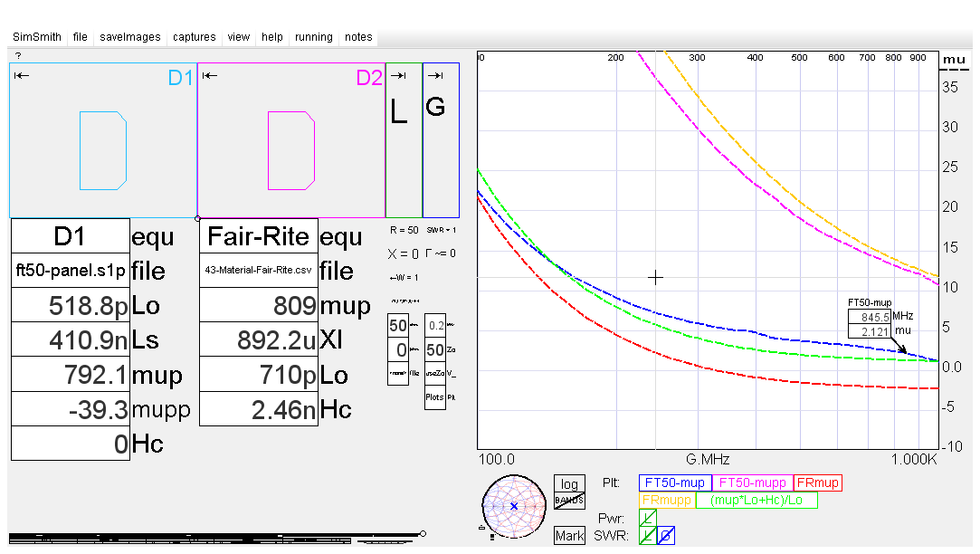This screenshot has width=980, height=554.
Task: Open the captures menu
Action: click(195, 37)
